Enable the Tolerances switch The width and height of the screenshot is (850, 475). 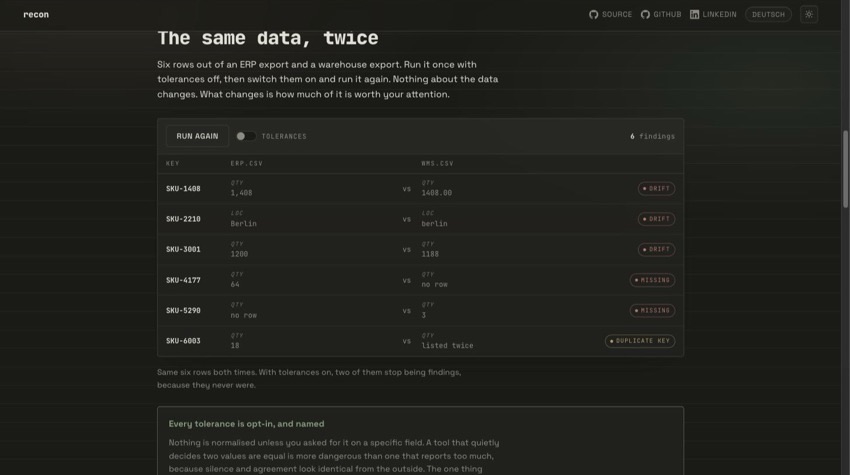click(246, 136)
